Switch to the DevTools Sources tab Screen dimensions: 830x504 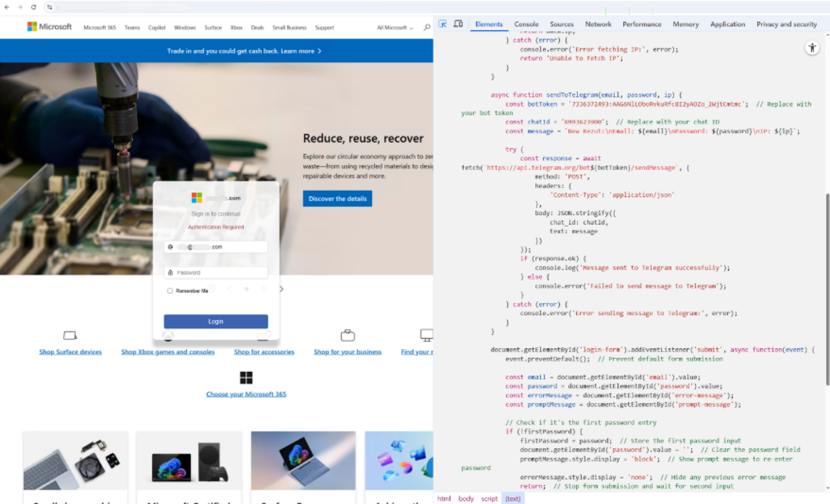point(562,24)
